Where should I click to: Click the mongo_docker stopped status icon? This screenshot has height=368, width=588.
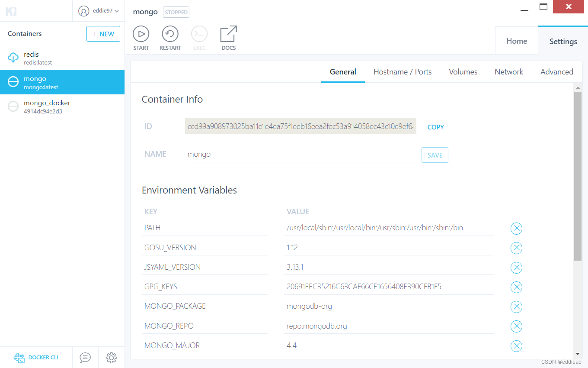(13, 106)
